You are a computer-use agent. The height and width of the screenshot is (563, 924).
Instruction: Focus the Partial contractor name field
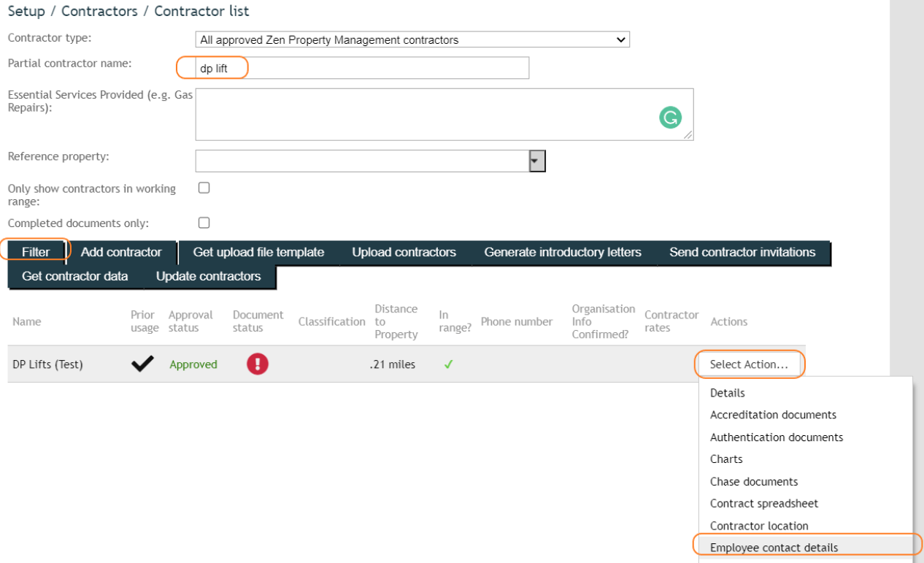(x=362, y=68)
